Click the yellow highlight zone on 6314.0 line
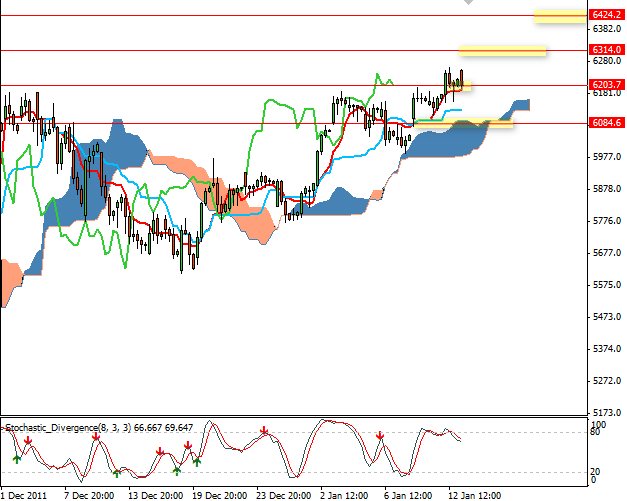Viewport: 627px width, 501px height. [502, 49]
